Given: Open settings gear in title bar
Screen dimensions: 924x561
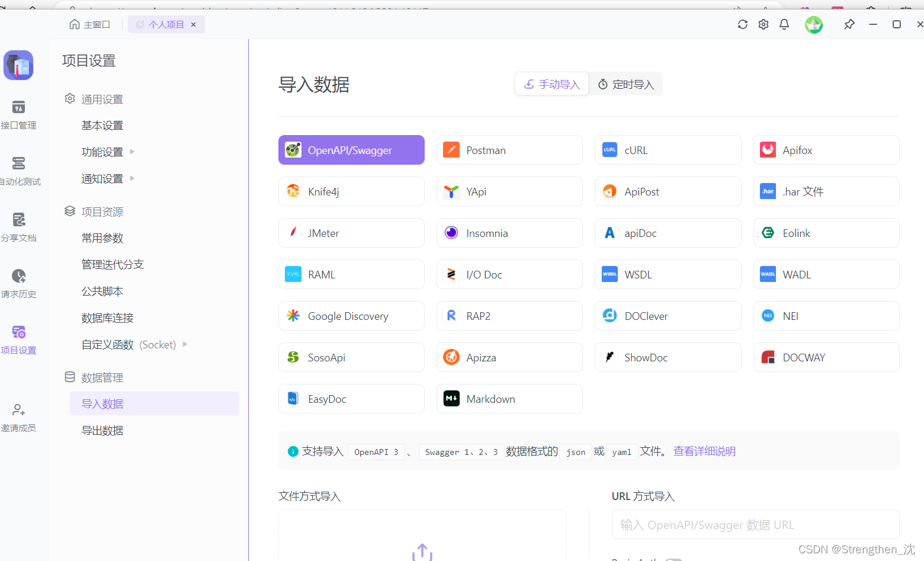Looking at the screenshot, I should 763,24.
